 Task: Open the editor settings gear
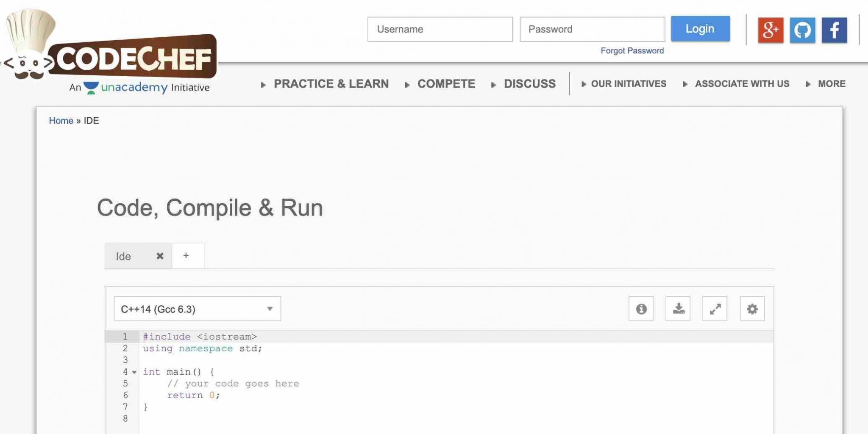pos(752,309)
